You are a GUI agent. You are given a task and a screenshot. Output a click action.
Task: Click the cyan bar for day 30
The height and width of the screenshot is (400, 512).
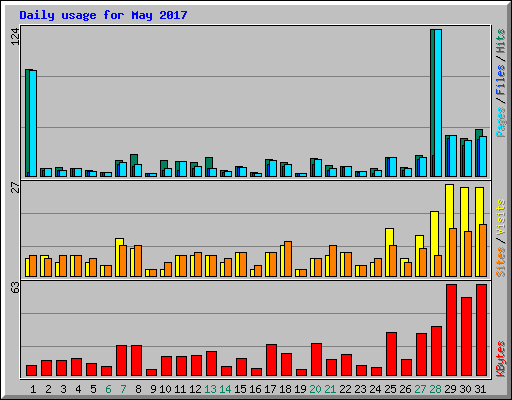coord(468,158)
